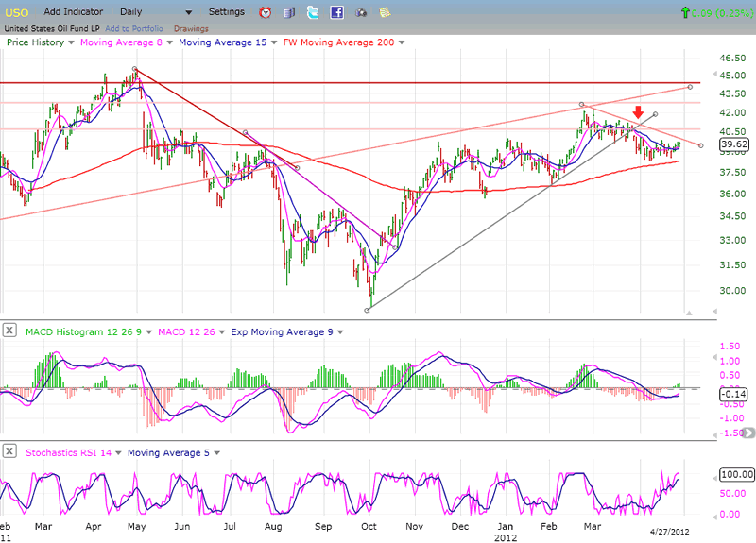
Task: Click the Drawings link
Action: coord(191,28)
